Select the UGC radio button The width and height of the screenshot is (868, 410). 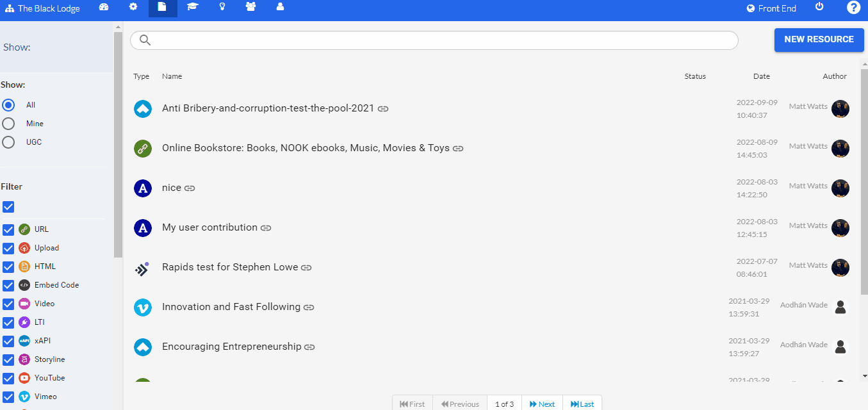point(7,142)
